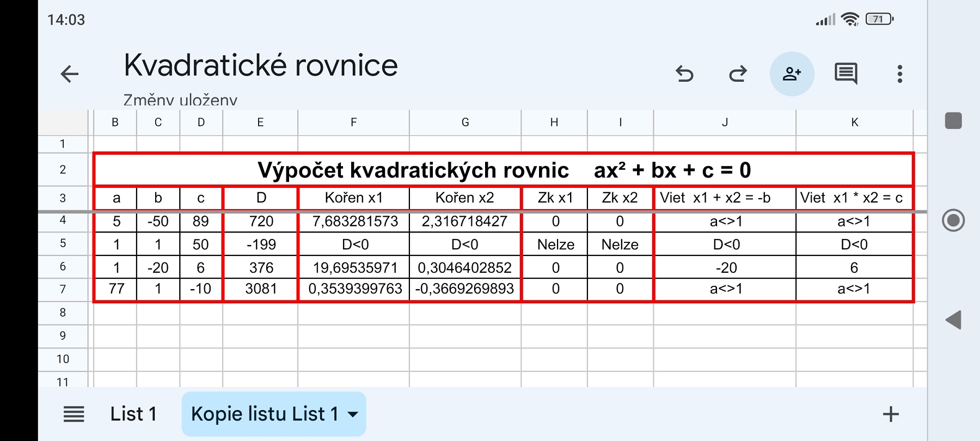Tap the back arrow to exit spreadsheet
The height and width of the screenshot is (441, 980).
coord(70,74)
